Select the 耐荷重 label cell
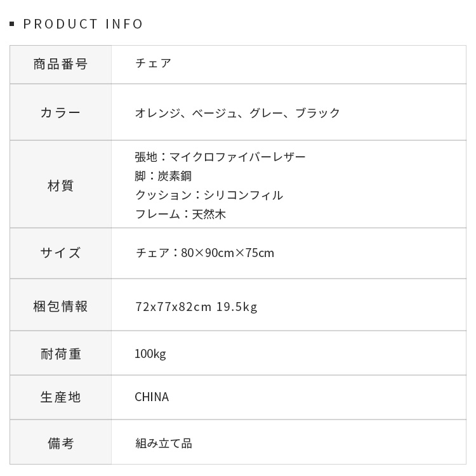 pos(60,354)
